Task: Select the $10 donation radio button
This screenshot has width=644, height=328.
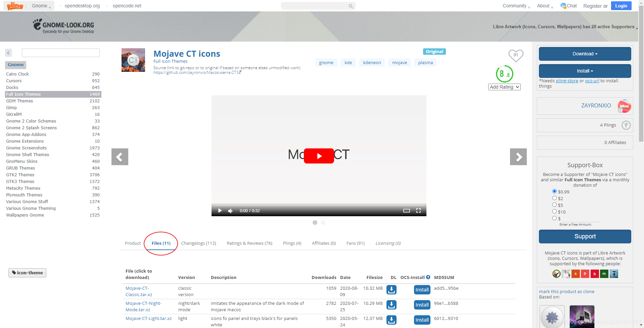Action: pyautogui.click(x=554, y=212)
